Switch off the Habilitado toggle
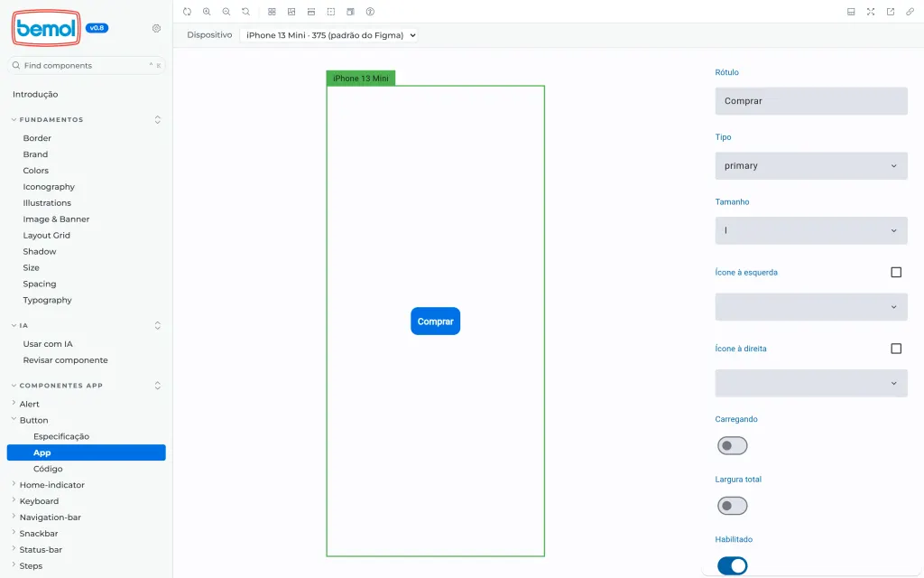 click(732, 565)
